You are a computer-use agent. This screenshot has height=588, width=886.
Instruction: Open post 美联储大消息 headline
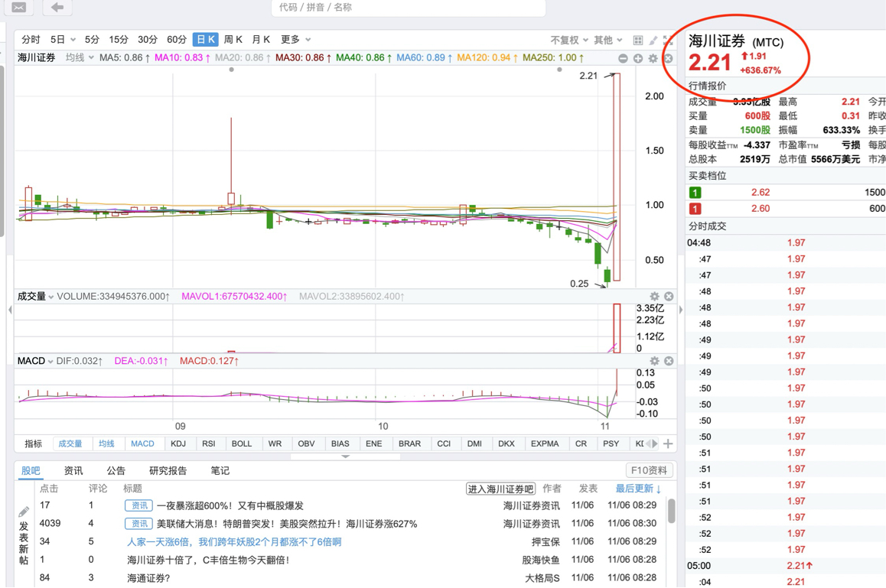(287, 525)
